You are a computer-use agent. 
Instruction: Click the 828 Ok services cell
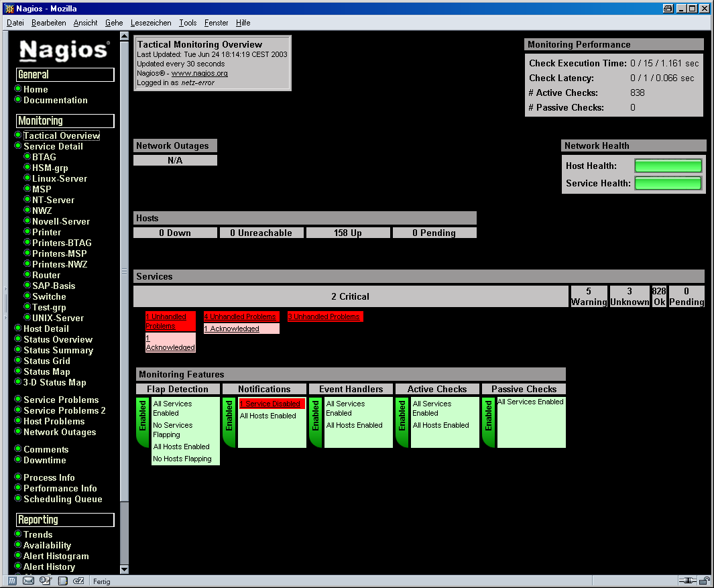[x=659, y=296]
